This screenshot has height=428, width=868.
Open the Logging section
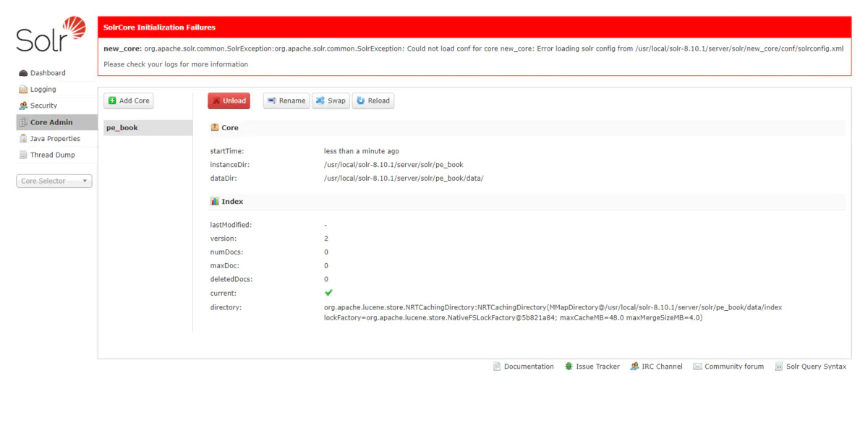[x=43, y=90]
